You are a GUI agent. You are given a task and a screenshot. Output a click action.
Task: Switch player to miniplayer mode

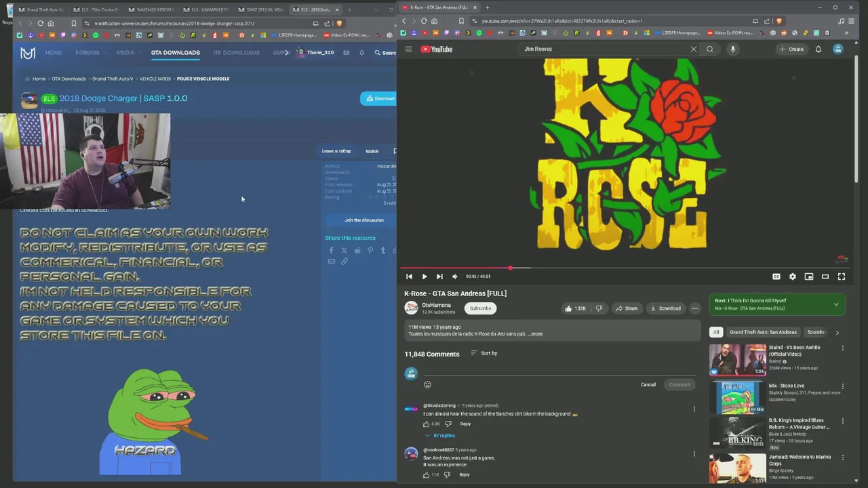pos(809,277)
